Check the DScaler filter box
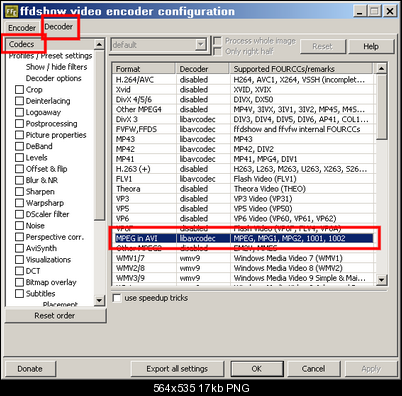The image size is (402, 396). (x=20, y=214)
